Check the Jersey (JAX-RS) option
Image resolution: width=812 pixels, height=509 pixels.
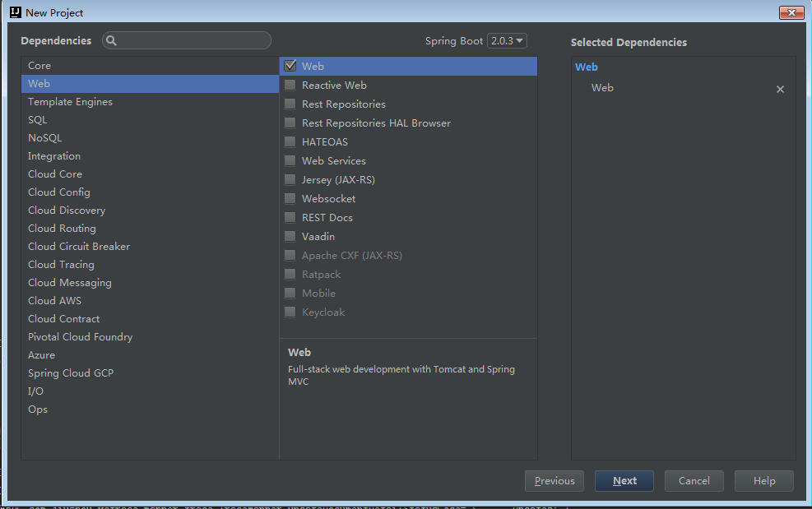[290, 179]
